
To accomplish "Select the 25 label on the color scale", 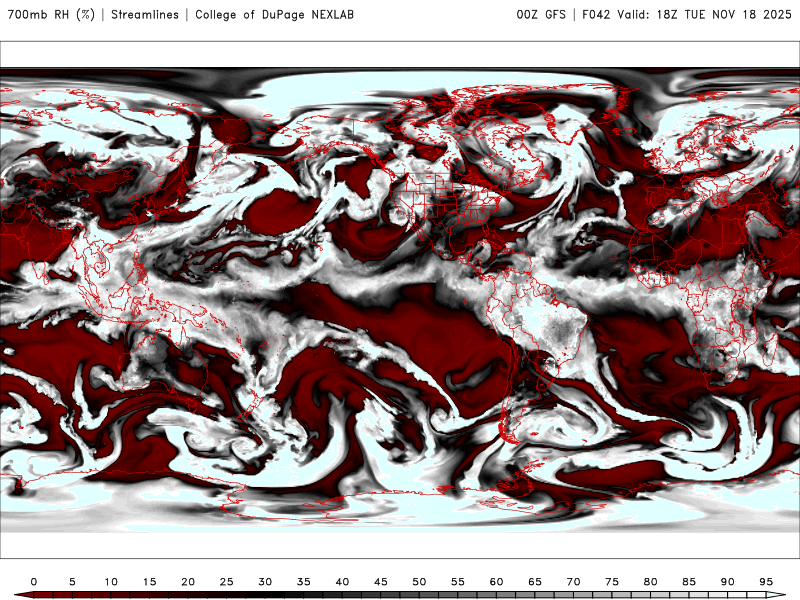I will 227,582.
